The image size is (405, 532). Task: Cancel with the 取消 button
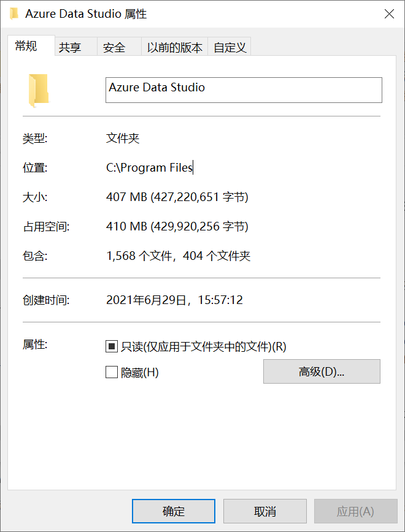[264, 511]
